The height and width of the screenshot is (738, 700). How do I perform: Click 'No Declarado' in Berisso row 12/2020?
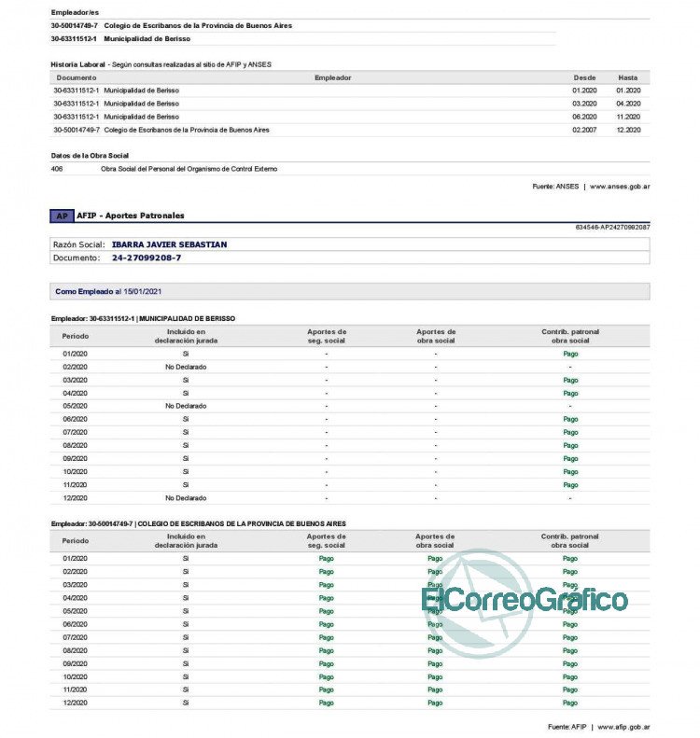[186, 498]
